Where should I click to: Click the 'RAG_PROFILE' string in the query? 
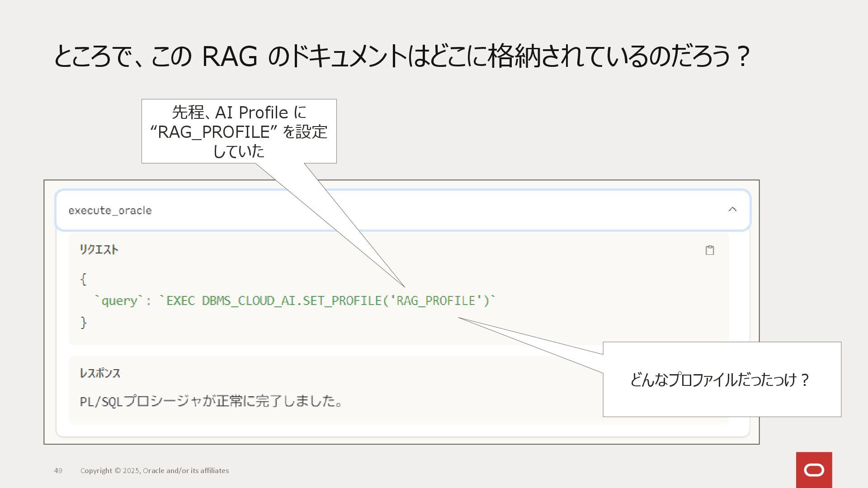click(x=436, y=301)
